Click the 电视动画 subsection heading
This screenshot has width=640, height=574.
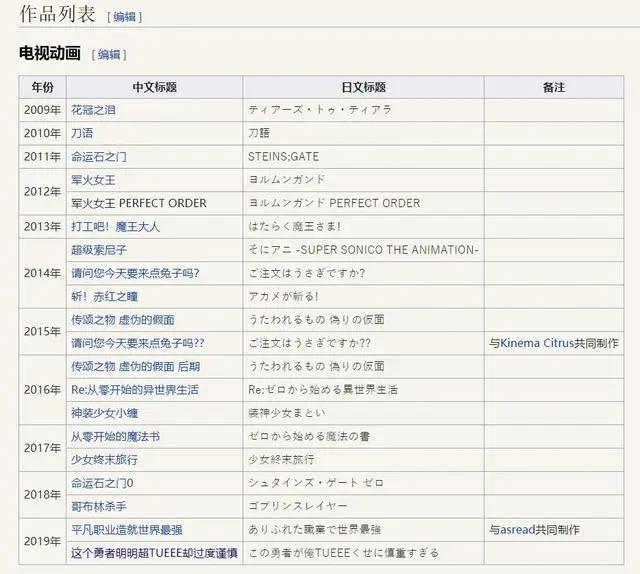pos(49,53)
